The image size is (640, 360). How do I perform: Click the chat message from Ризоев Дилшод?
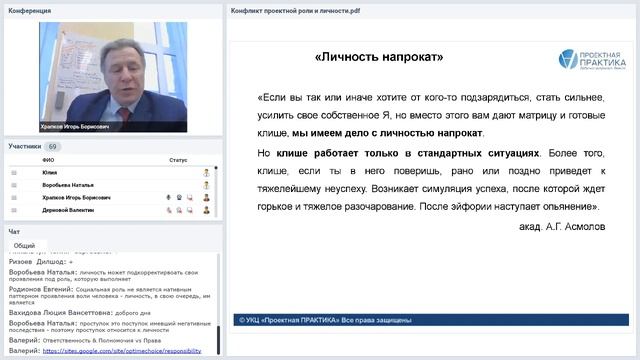[x=41, y=262]
